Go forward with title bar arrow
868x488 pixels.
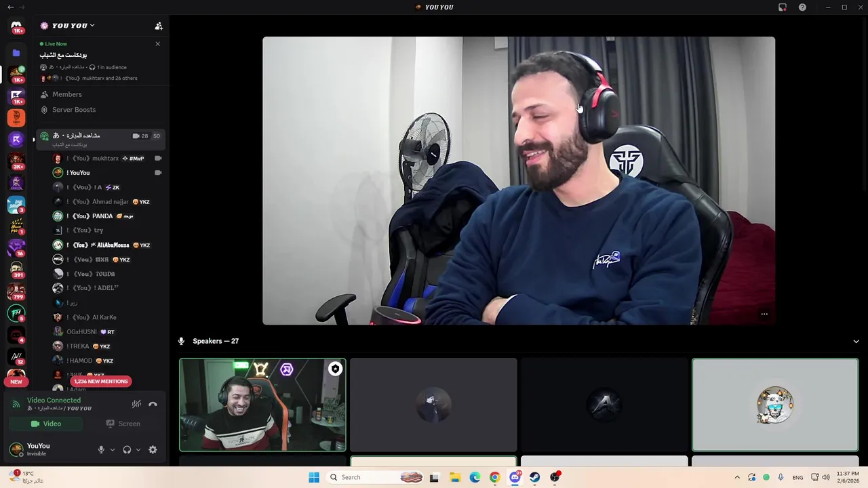point(22,7)
